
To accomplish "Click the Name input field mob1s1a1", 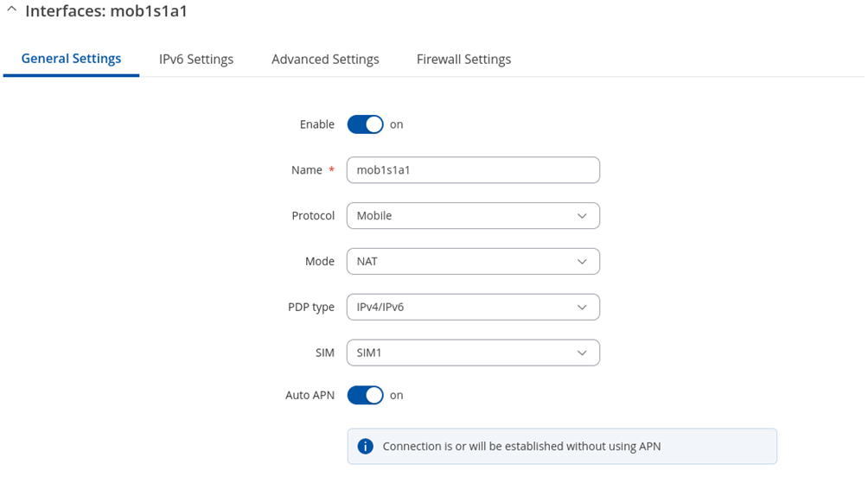I will point(473,170).
